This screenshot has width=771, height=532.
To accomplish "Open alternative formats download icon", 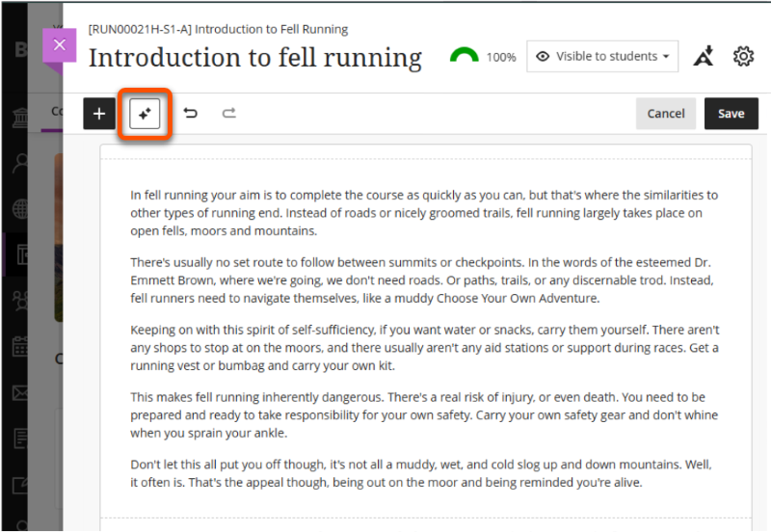I will point(704,57).
